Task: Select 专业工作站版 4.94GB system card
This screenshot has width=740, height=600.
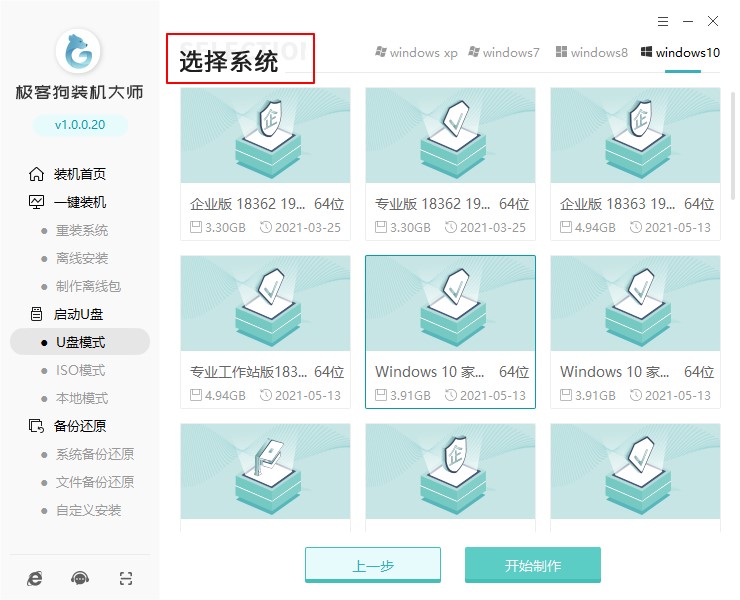Action: tap(265, 332)
